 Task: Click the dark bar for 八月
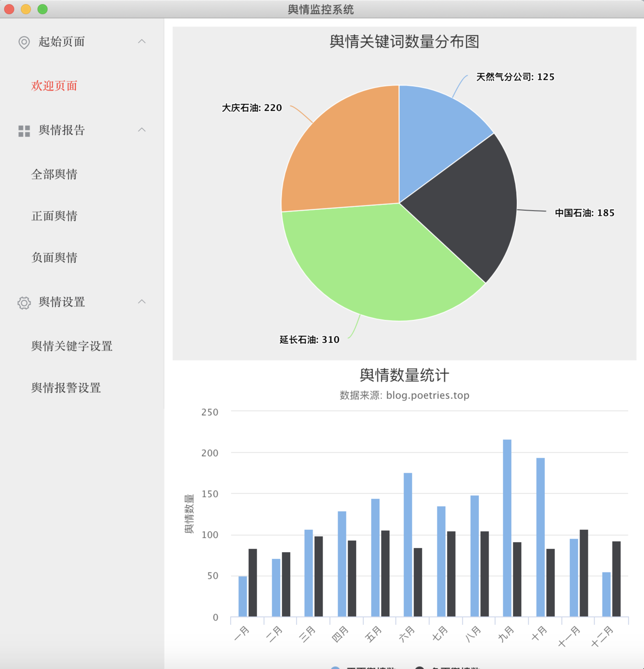click(485, 574)
